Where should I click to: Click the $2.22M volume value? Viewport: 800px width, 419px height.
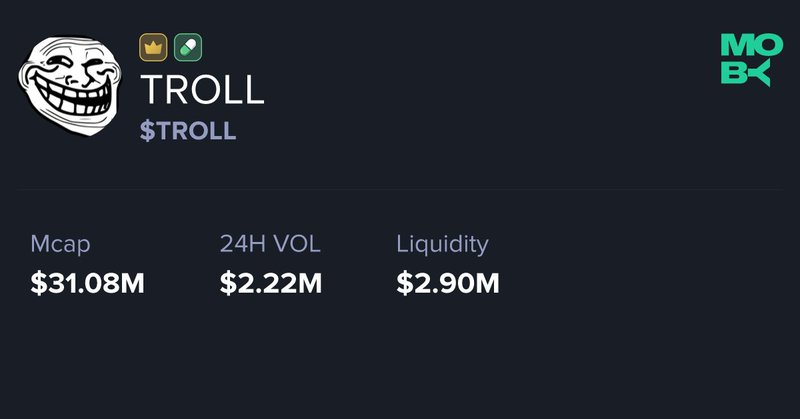(x=270, y=284)
